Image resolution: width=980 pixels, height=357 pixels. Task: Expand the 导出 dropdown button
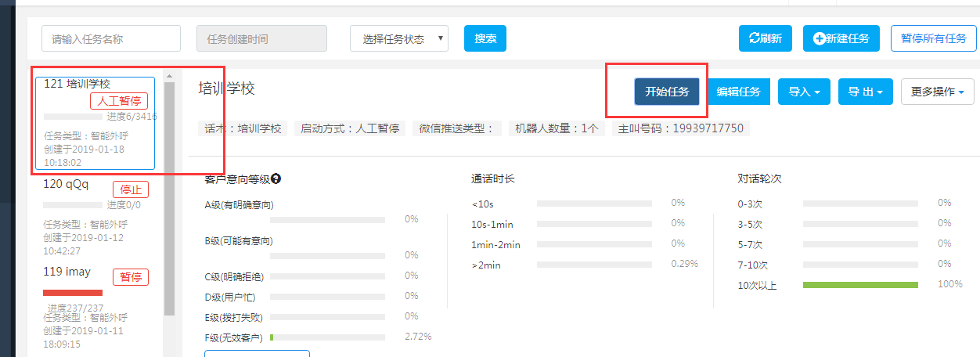[865, 92]
